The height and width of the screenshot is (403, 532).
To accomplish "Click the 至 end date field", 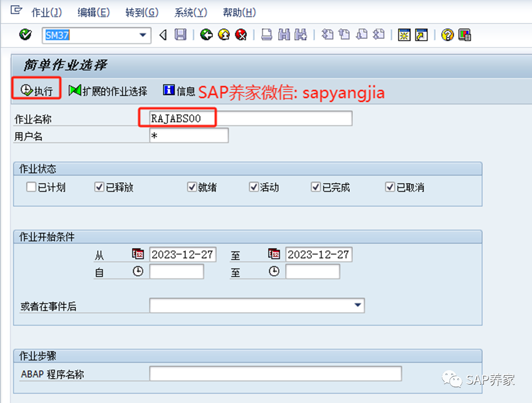I will (x=318, y=254).
